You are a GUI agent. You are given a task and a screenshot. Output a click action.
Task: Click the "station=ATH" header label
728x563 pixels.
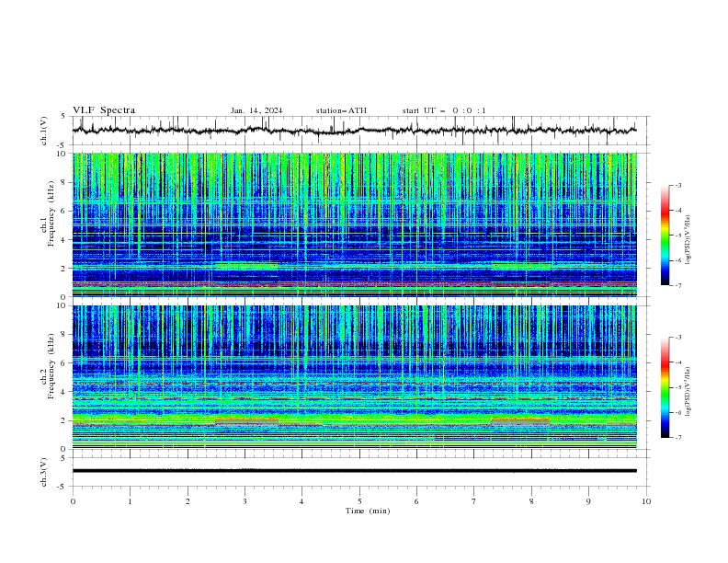pyautogui.click(x=341, y=110)
